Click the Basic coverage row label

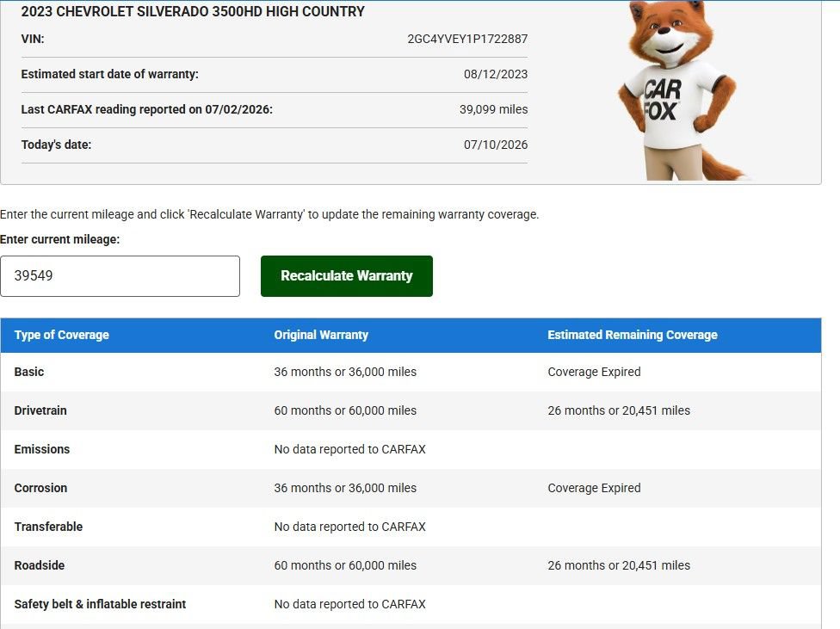tap(29, 372)
